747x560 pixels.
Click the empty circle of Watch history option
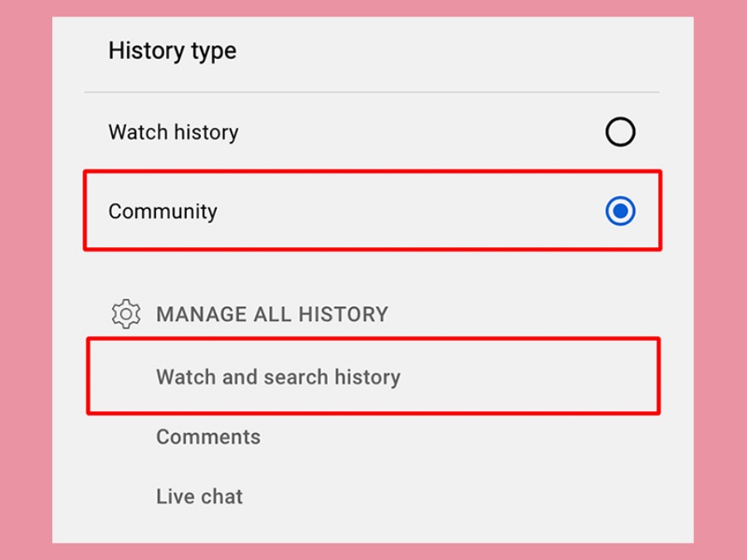pyautogui.click(x=620, y=132)
